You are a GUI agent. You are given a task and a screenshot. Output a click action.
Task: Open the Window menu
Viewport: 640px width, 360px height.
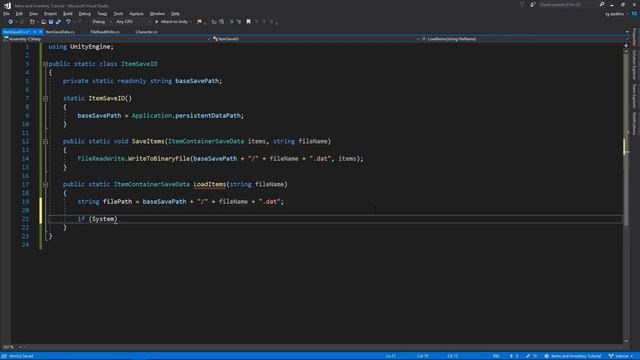point(157,14)
